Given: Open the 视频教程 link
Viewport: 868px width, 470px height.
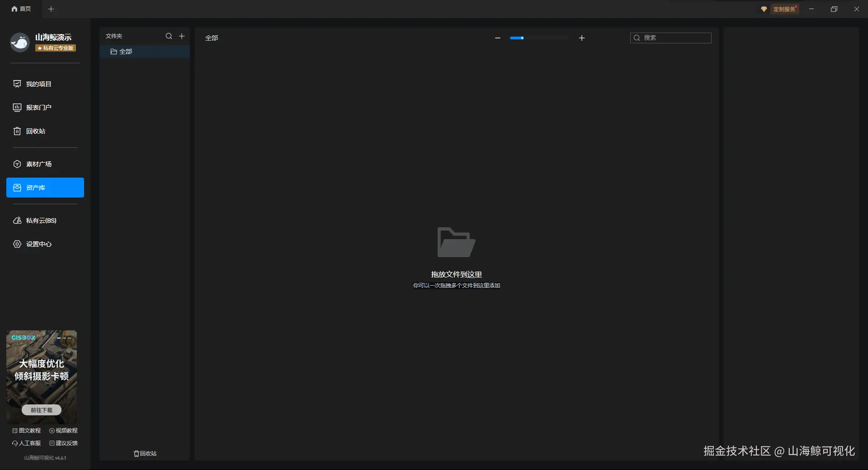Looking at the screenshot, I should coord(63,431).
